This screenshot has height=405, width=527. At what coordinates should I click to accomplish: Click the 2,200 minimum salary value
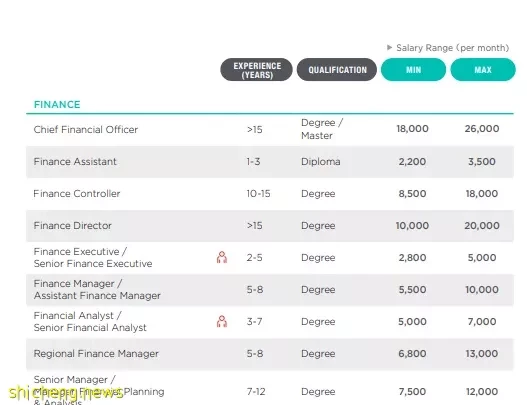pos(412,162)
